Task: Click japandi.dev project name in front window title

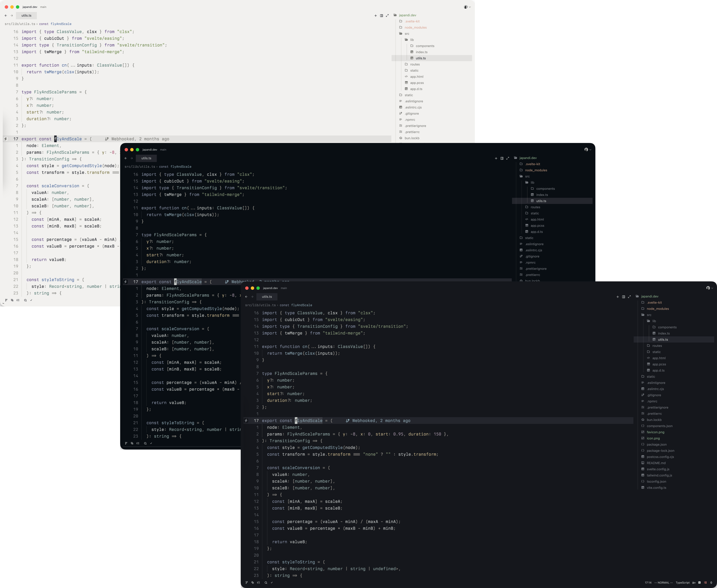Action: click(270, 288)
